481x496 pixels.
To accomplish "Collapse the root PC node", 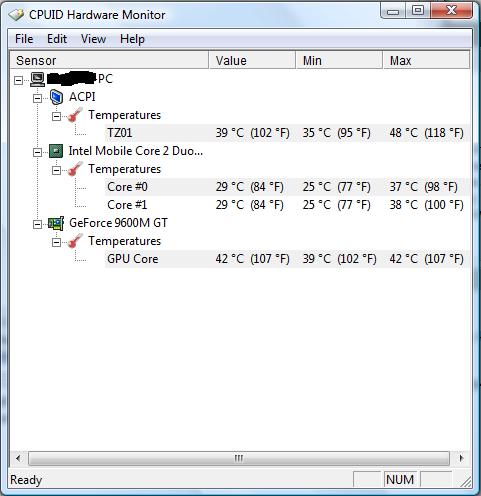I will coord(19,80).
